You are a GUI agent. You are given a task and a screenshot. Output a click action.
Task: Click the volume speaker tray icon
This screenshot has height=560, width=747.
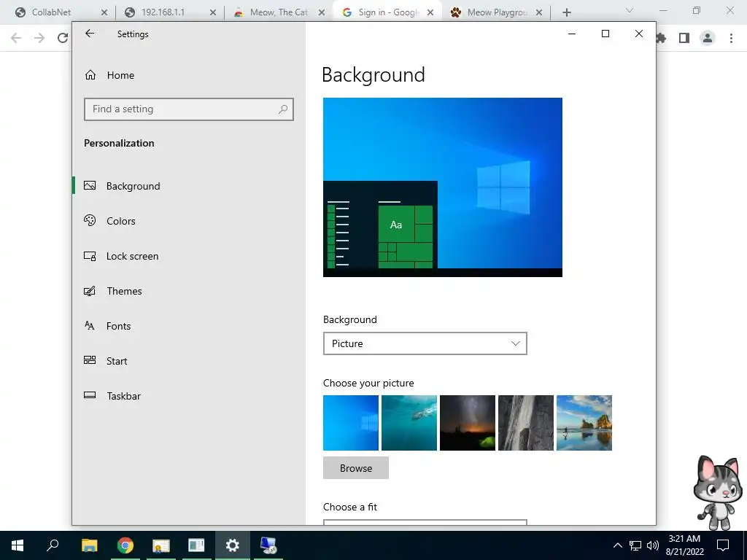tap(653, 545)
